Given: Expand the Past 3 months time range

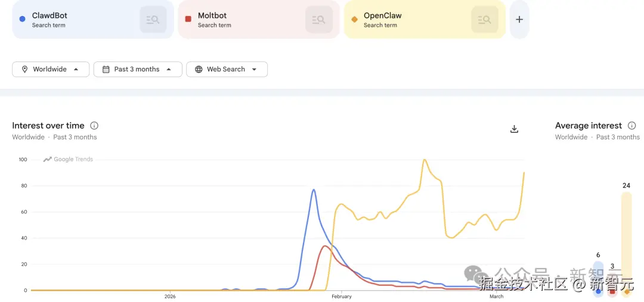Looking at the screenshot, I should coord(137,69).
